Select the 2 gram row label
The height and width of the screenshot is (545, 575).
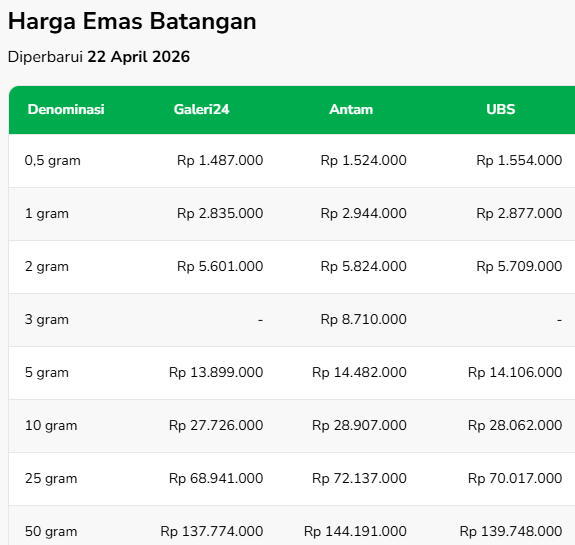pos(47,267)
